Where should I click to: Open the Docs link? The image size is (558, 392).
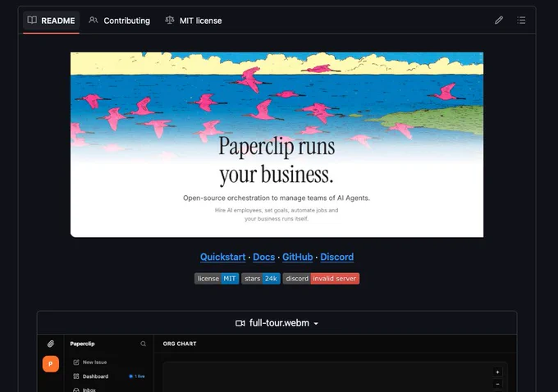[x=263, y=257]
